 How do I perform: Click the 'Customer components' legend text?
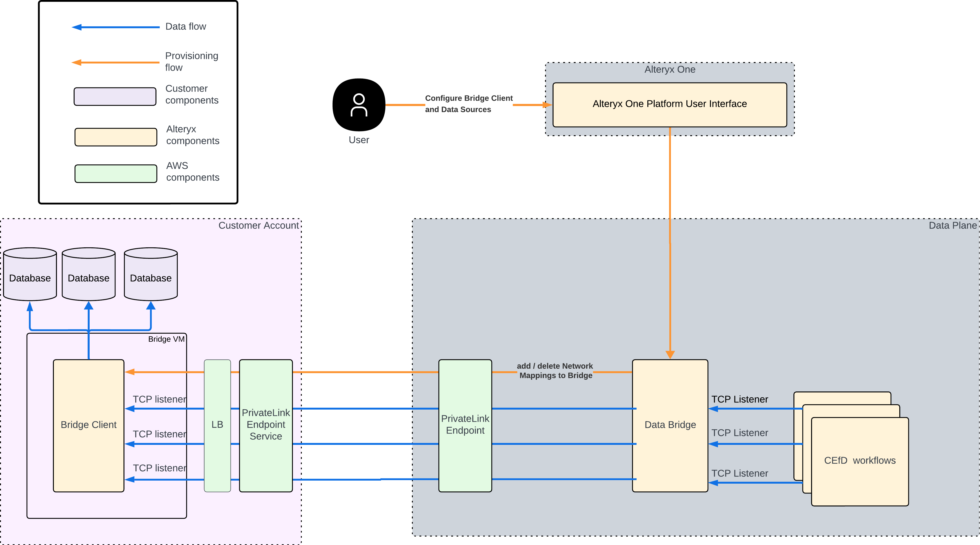point(192,94)
